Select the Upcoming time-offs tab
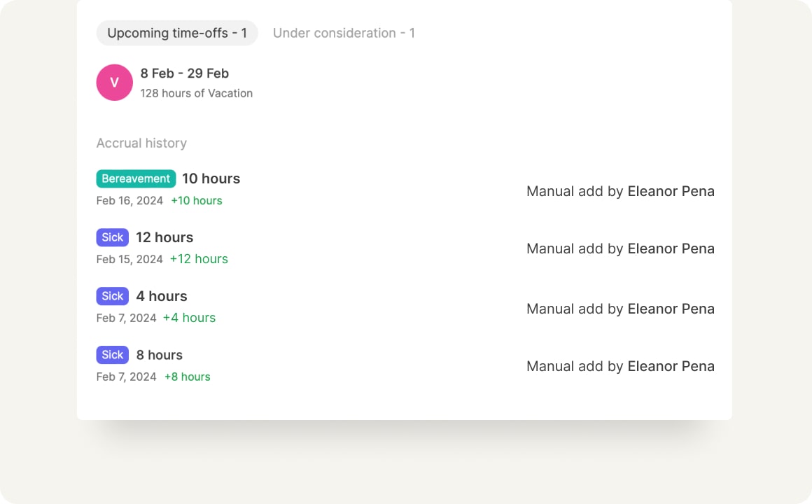This screenshot has height=504, width=812. pos(176,33)
